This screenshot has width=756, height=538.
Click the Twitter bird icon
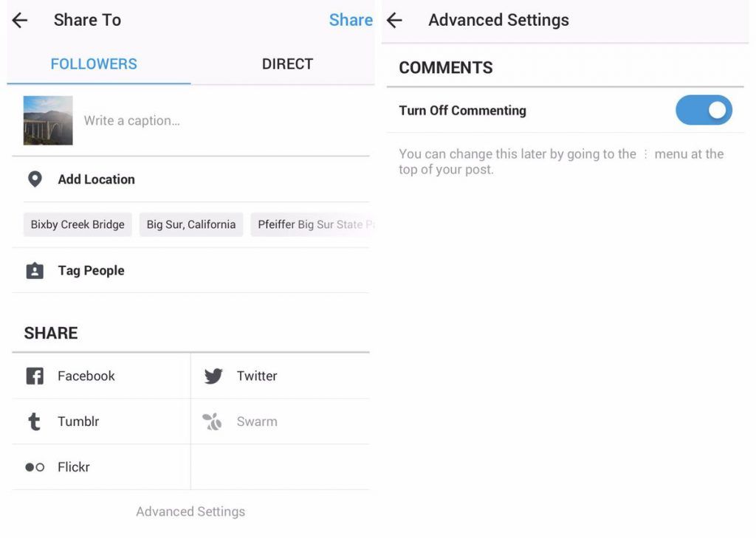click(x=213, y=376)
